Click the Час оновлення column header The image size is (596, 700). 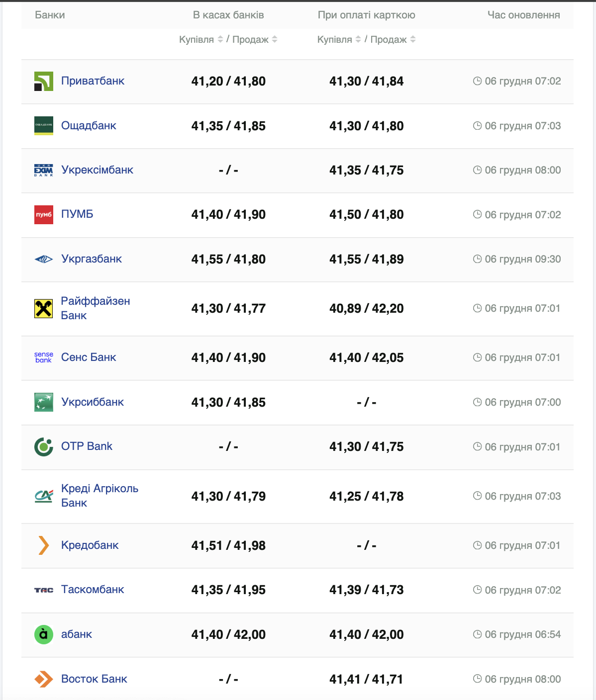(523, 15)
